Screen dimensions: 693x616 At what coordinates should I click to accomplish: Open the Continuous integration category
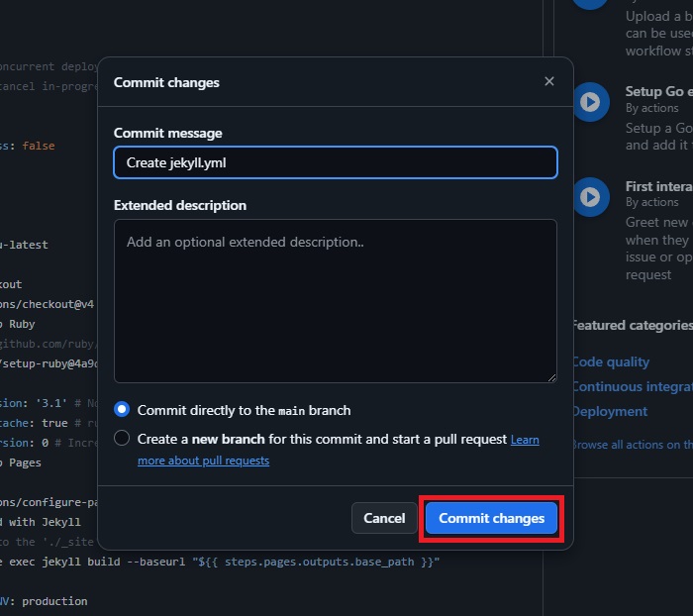631,386
